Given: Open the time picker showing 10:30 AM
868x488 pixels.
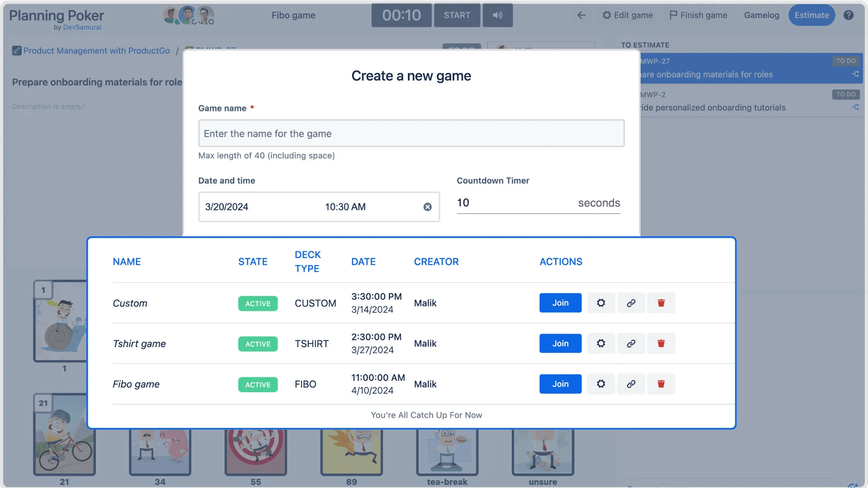Looking at the screenshot, I should tap(345, 207).
